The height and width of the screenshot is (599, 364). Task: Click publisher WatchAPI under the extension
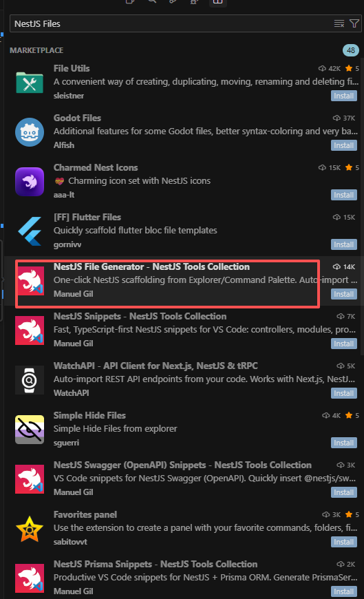tap(71, 393)
